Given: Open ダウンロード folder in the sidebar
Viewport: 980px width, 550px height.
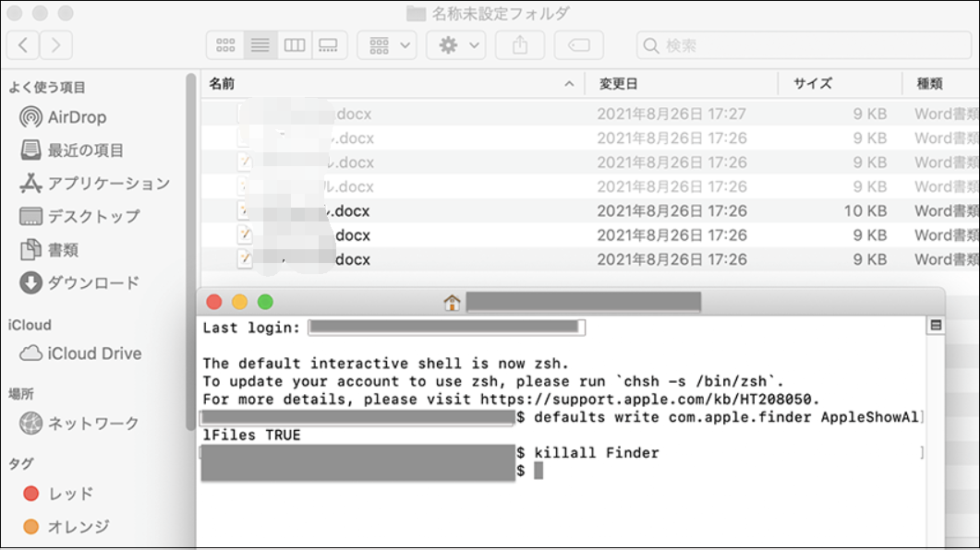Looking at the screenshot, I should 92,282.
